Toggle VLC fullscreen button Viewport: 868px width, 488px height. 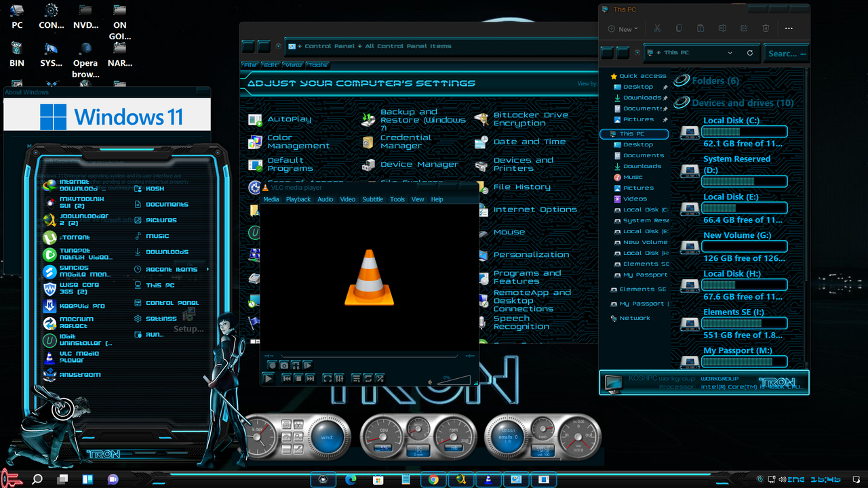[328, 378]
